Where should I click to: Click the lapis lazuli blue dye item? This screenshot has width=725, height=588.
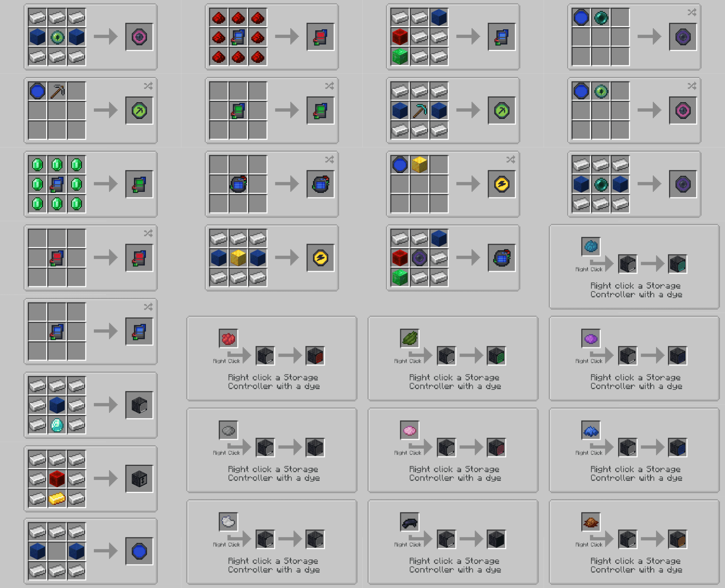tap(591, 430)
